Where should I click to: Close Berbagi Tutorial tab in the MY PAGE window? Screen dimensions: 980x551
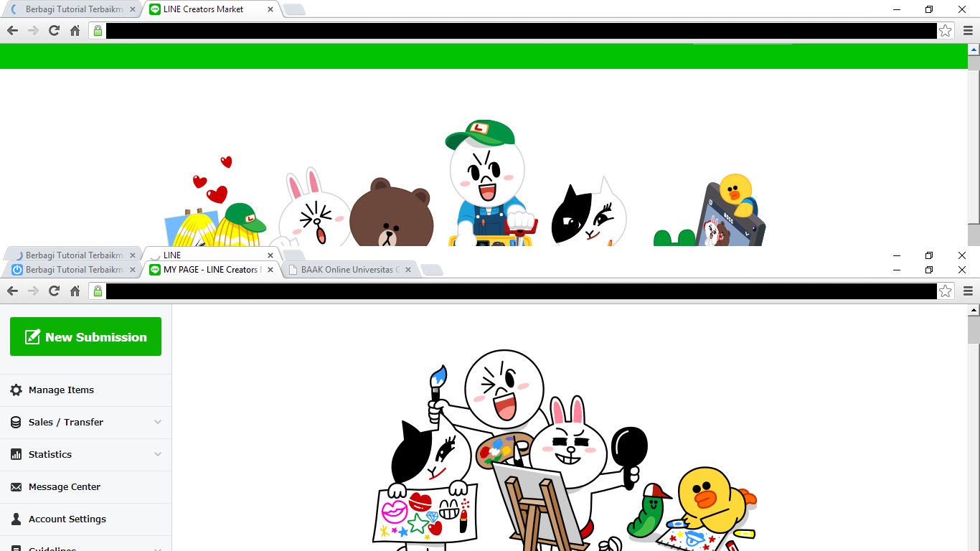(132, 270)
